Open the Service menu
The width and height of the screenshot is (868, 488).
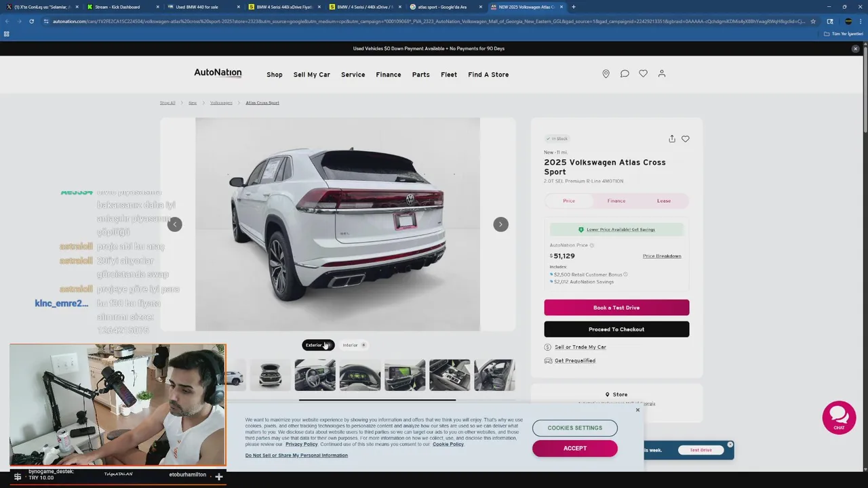[x=353, y=75]
